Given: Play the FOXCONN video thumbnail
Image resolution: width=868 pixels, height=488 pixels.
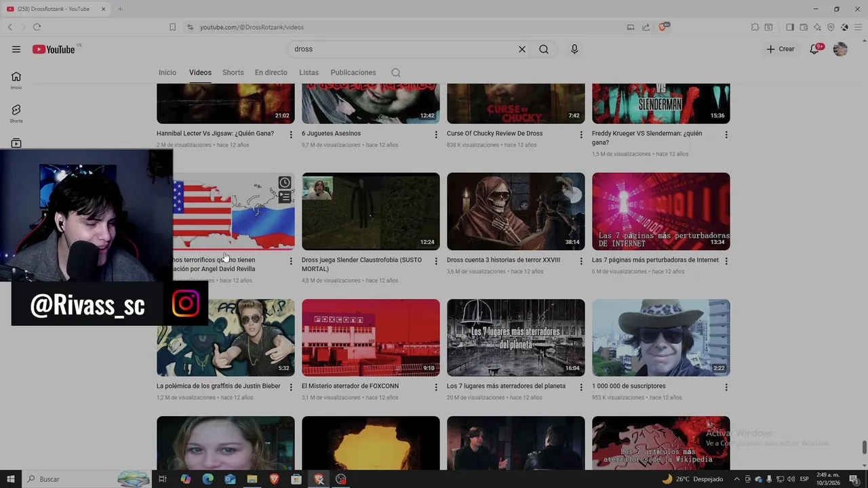Looking at the screenshot, I should point(371,338).
